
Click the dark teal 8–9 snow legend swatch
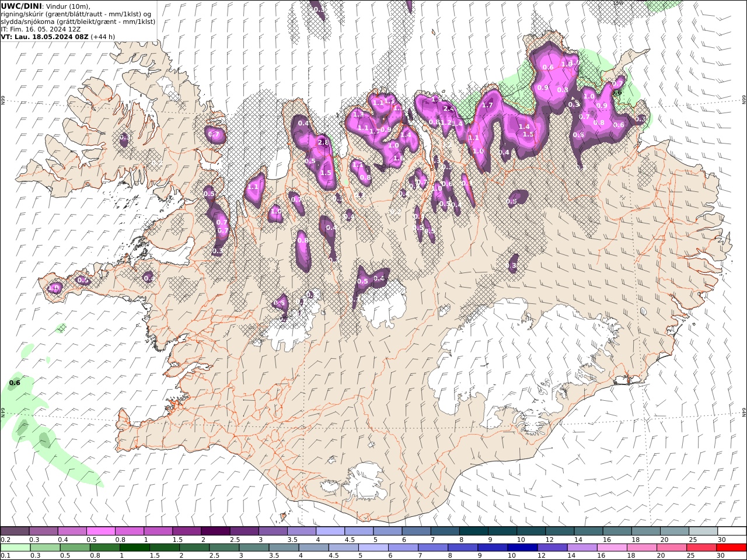point(473,531)
